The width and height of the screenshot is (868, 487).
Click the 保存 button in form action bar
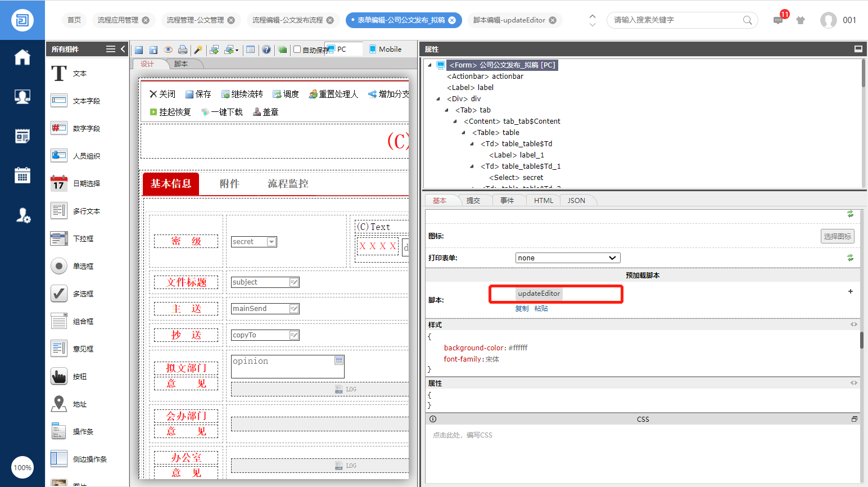[x=198, y=94]
